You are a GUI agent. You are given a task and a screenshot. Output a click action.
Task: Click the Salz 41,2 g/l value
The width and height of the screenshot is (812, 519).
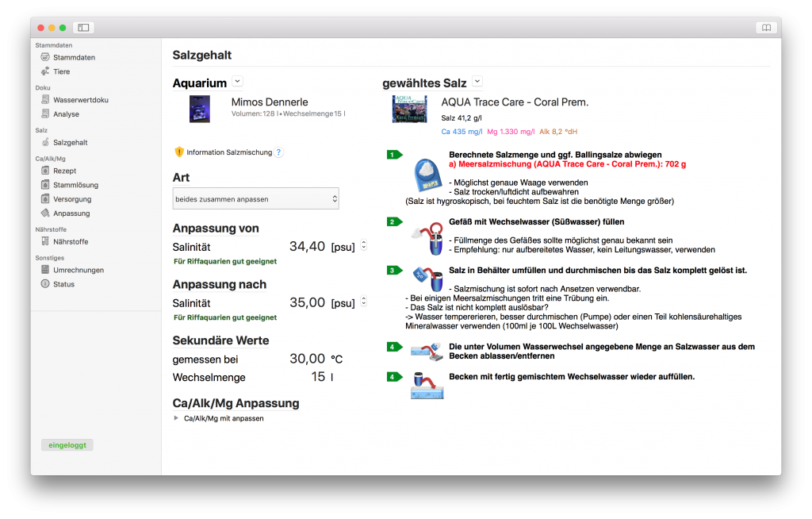tap(462, 117)
